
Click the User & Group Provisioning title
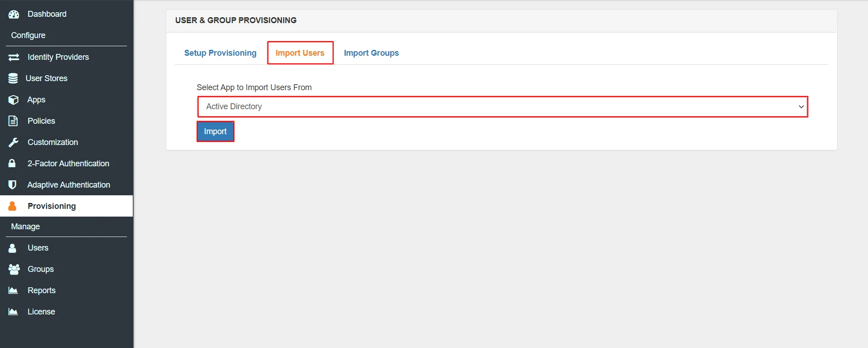click(236, 20)
